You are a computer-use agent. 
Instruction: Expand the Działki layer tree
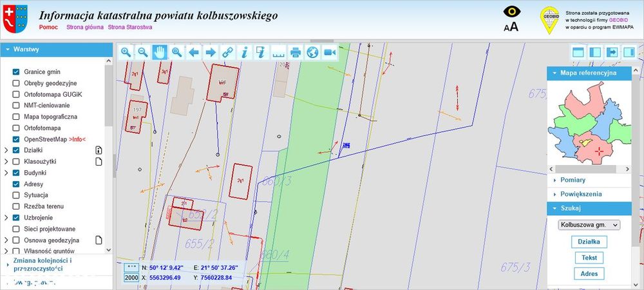tap(6, 150)
